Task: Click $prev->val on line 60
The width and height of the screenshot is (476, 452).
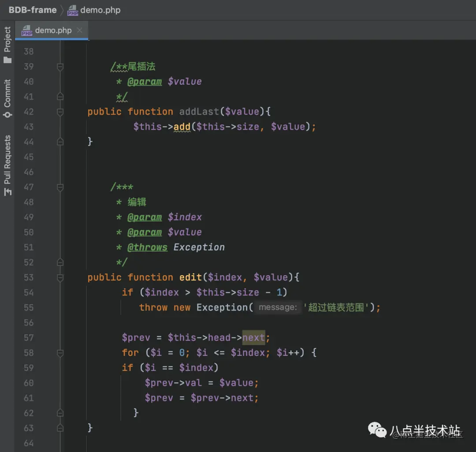Action: pyautogui.click(x=173, y=383)
